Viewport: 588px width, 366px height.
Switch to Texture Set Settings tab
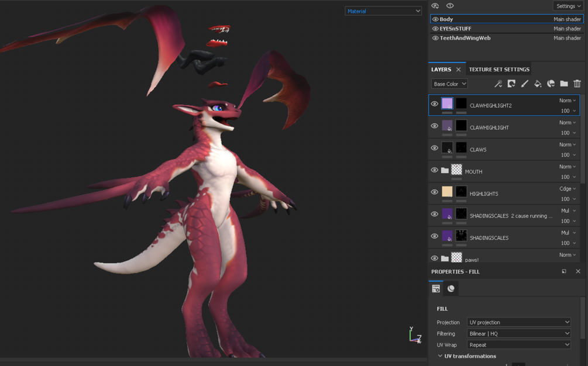pos(498,70)
